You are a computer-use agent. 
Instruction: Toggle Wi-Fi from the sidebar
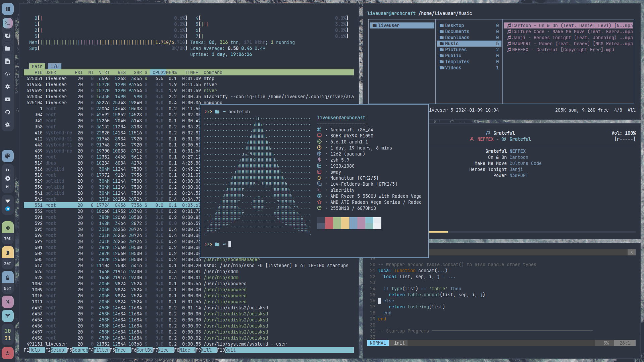tap(7, 315)
